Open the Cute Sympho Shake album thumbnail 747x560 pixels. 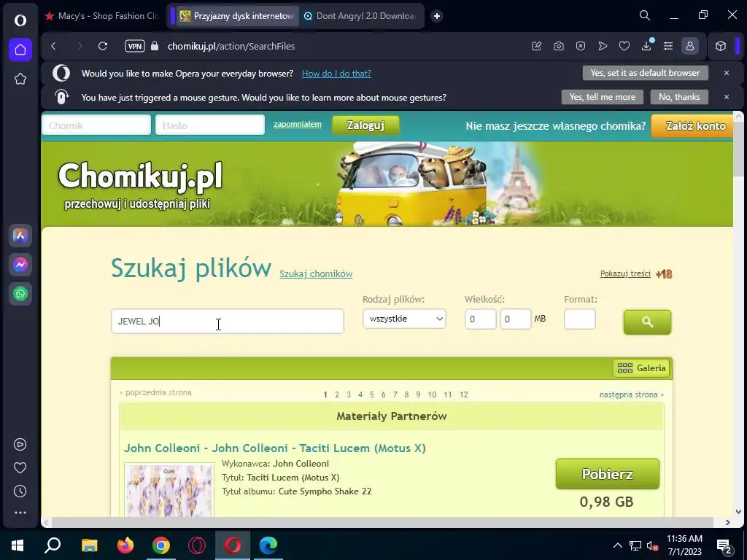169,490
